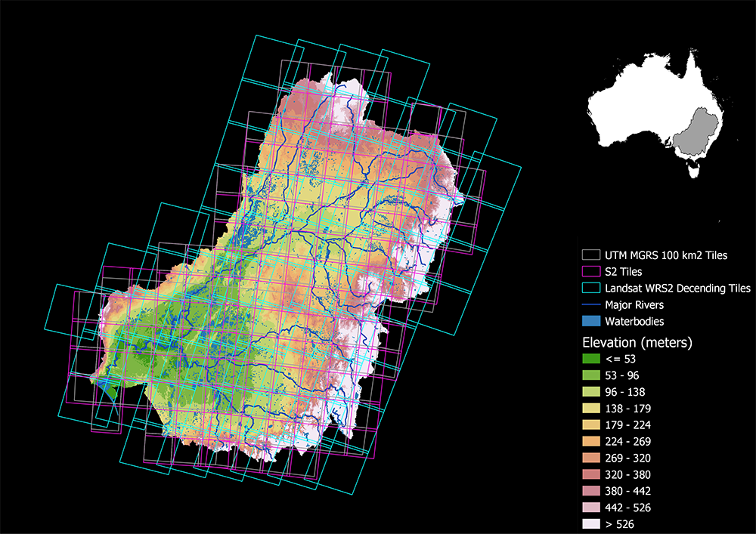The image size is (756, 534).
Task: Click the '224 - 269' elevation label
Action: click(627, 442)
